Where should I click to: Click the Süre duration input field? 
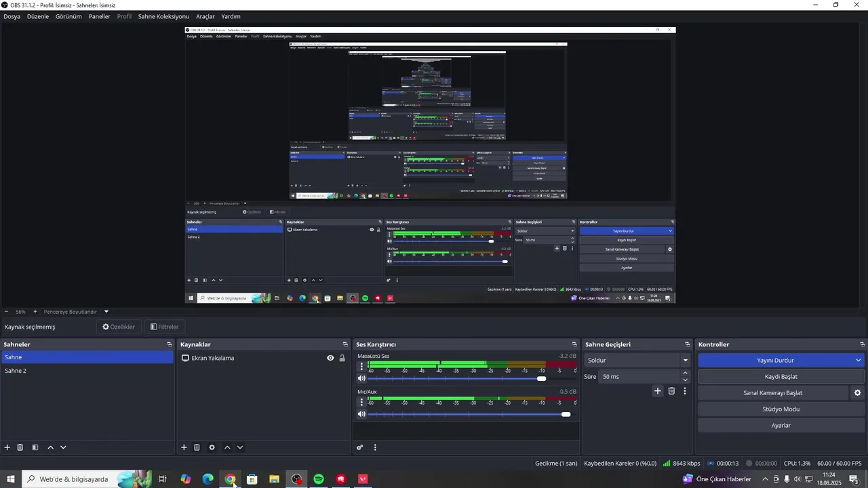639,376
